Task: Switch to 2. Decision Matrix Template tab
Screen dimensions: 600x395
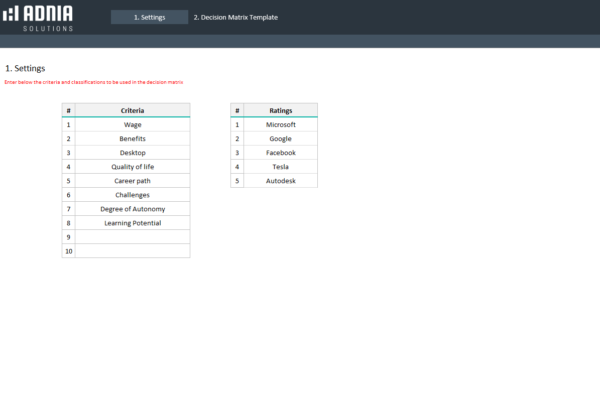Action: [x=236, y=17]
